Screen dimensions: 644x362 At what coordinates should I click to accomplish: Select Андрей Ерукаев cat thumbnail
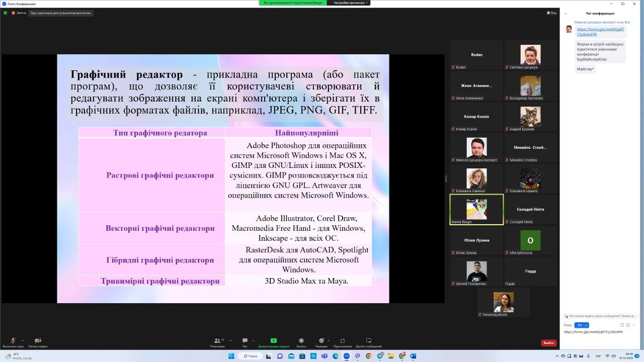click(x=530, y=117)
